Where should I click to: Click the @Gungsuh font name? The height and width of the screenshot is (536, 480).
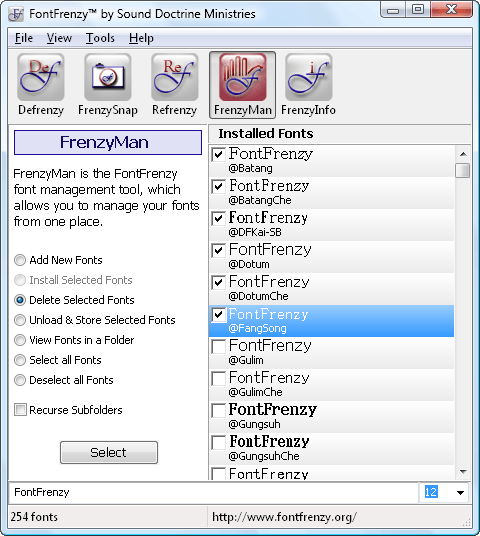coord(254,424)
